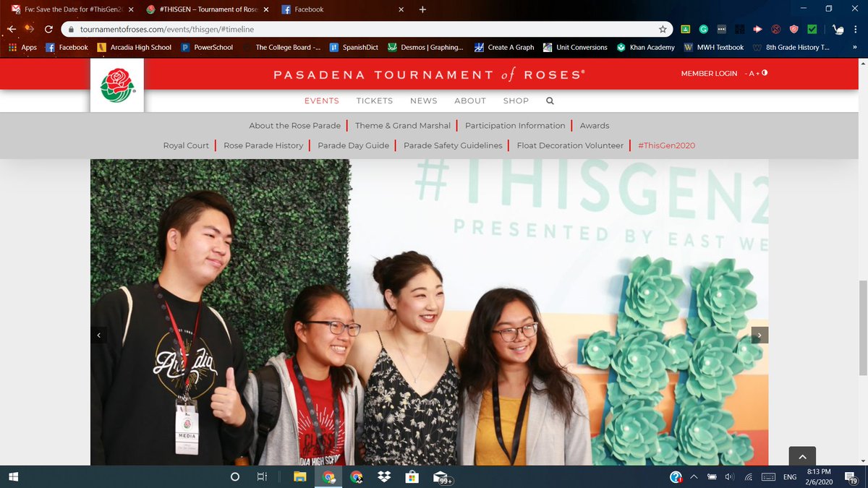
Task: Open the Chrome three-dot menu
Action: tap(857, 29)
